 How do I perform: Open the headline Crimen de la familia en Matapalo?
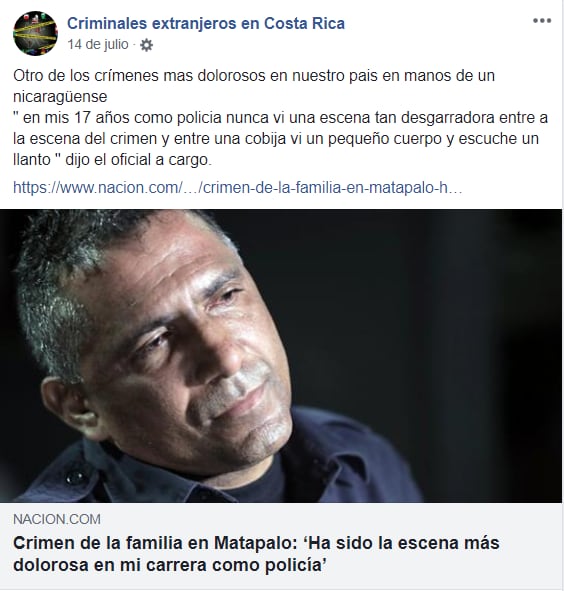(x=256, y=554)
